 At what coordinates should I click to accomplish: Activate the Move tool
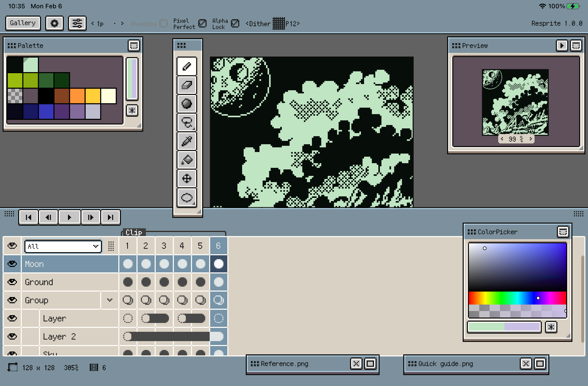point(187,178)
